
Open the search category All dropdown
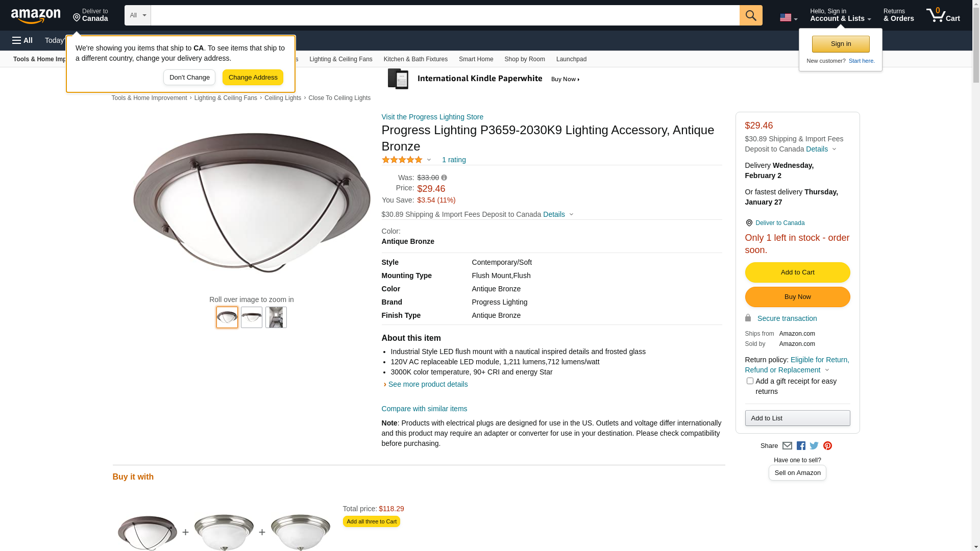click(x=137, y=15)
